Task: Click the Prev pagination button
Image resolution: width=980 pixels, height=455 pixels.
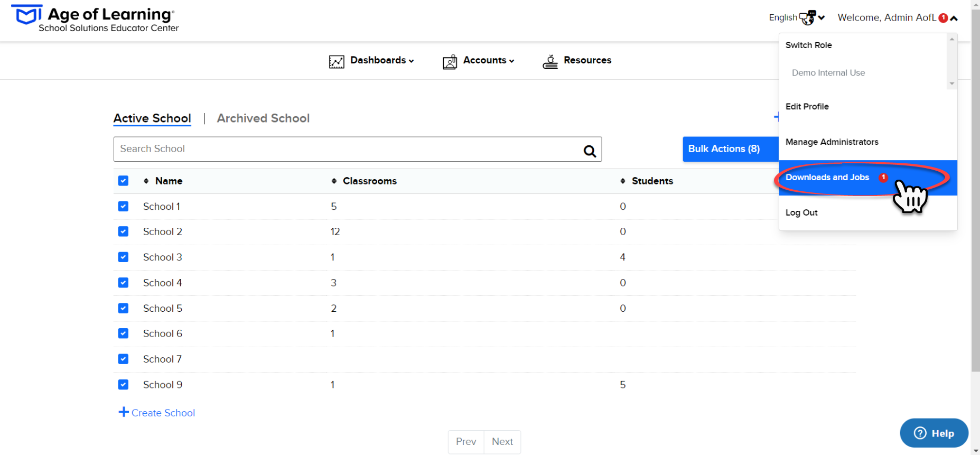Action: tap(466, 442)
